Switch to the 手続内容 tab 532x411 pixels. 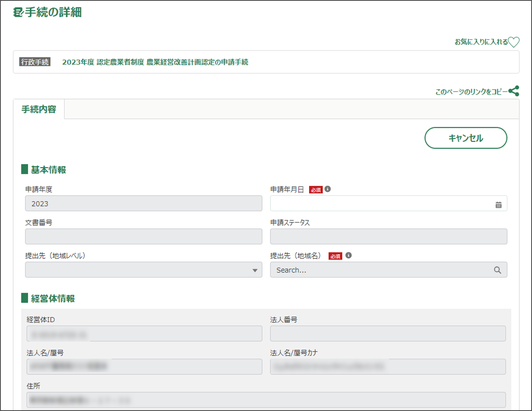click(x=39, y=109)
